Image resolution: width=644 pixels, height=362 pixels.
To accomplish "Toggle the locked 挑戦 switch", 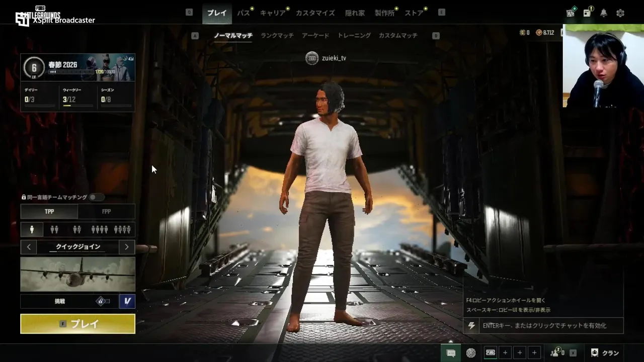I will [103, 301].
